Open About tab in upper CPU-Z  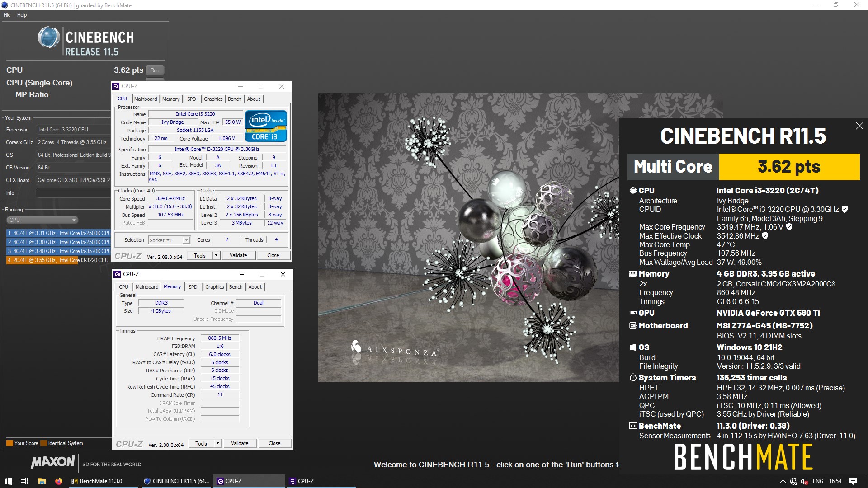tap(254, 99)
